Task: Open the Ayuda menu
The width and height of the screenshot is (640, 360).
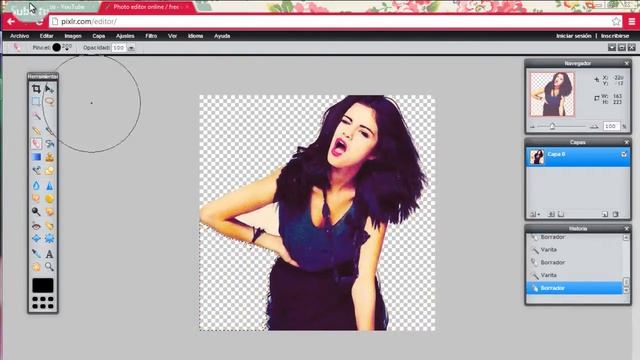Action: point(222,36)
